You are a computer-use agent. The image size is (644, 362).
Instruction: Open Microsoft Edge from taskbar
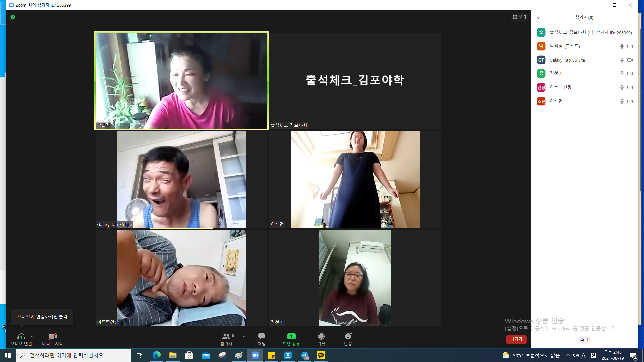pos(157,355)
